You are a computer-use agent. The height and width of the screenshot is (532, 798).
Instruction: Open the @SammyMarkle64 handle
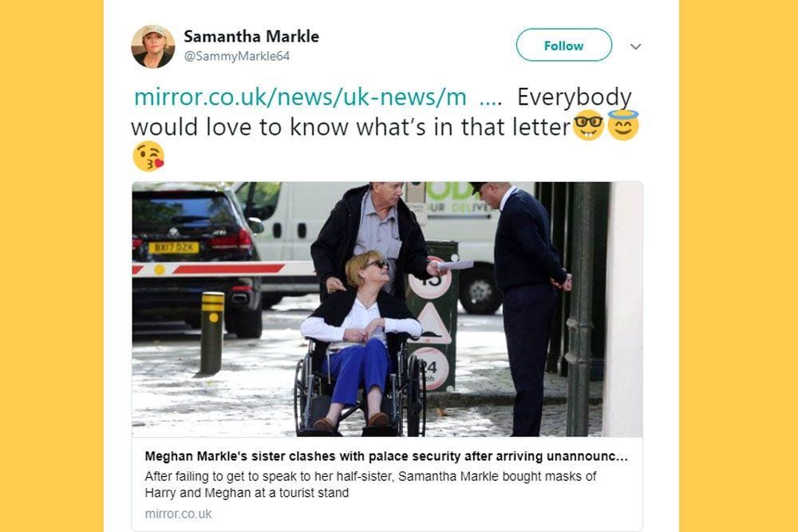point(237,56)
